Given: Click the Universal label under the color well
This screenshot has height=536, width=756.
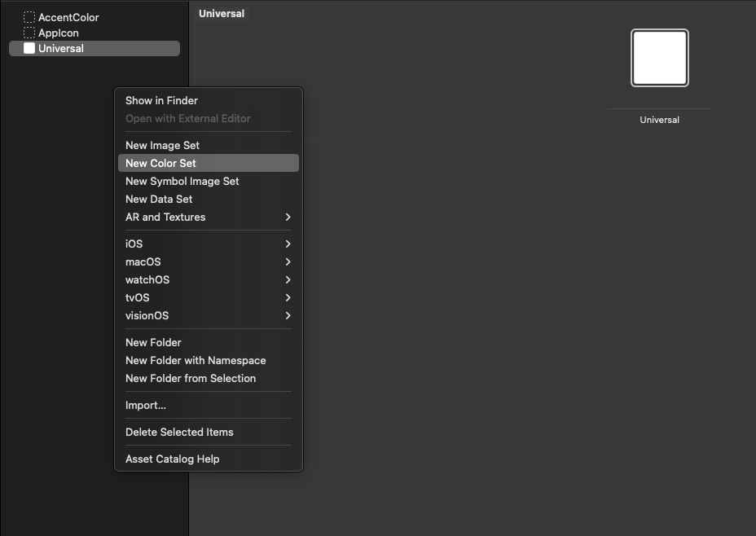Looking at the screenshot, I should coord(660,120).
